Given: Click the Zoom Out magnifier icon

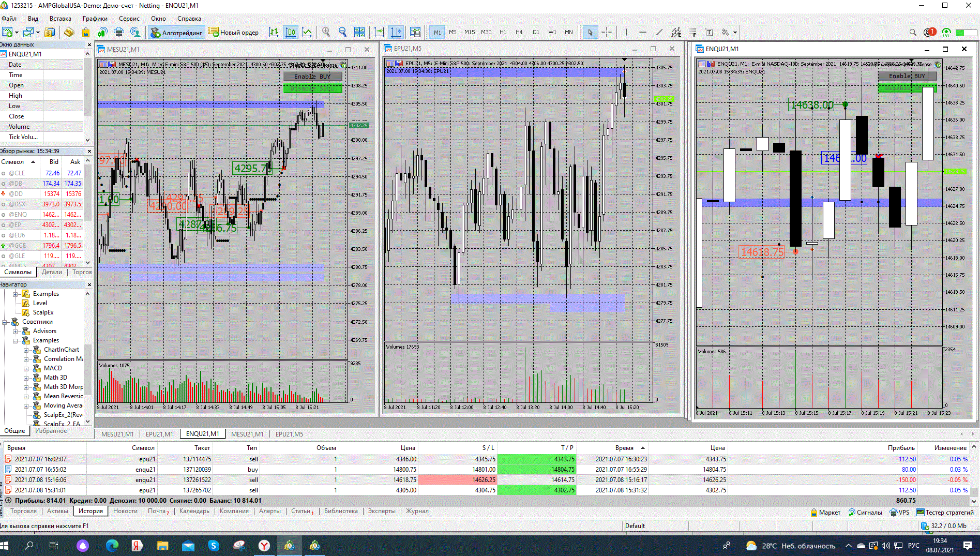Looking at the screenshot, I should [x=342, y=32].
